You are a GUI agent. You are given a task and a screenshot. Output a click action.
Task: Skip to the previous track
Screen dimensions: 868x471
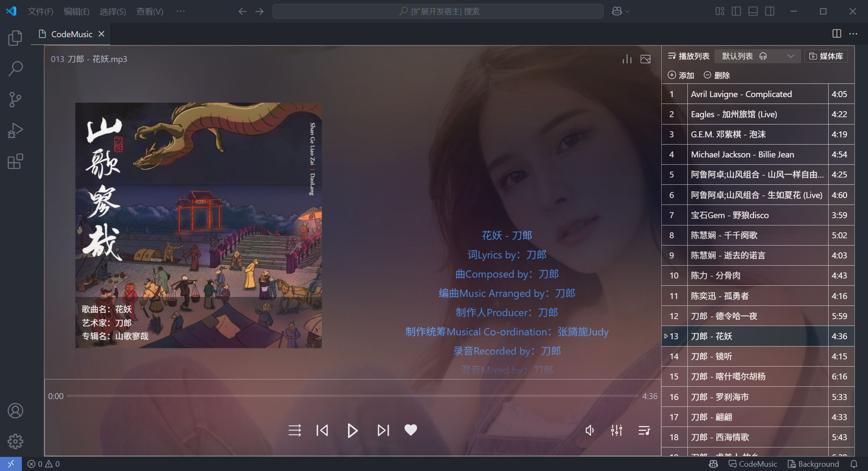tap(322, 430)
